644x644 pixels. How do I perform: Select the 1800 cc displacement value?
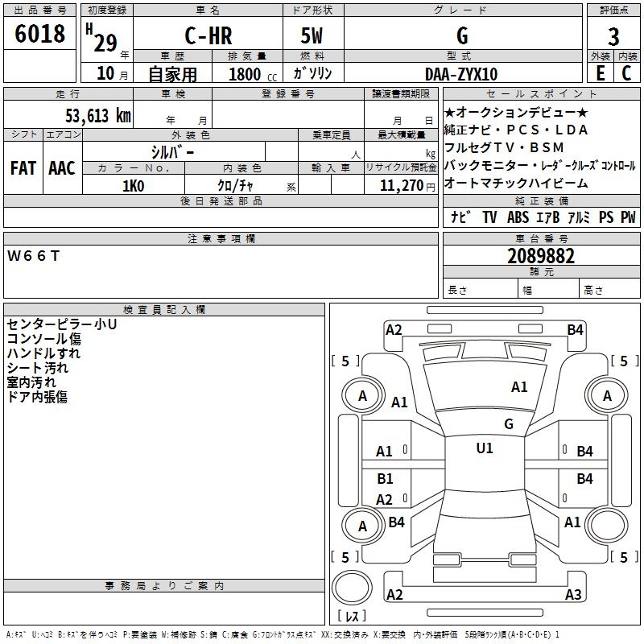(253, 74)
